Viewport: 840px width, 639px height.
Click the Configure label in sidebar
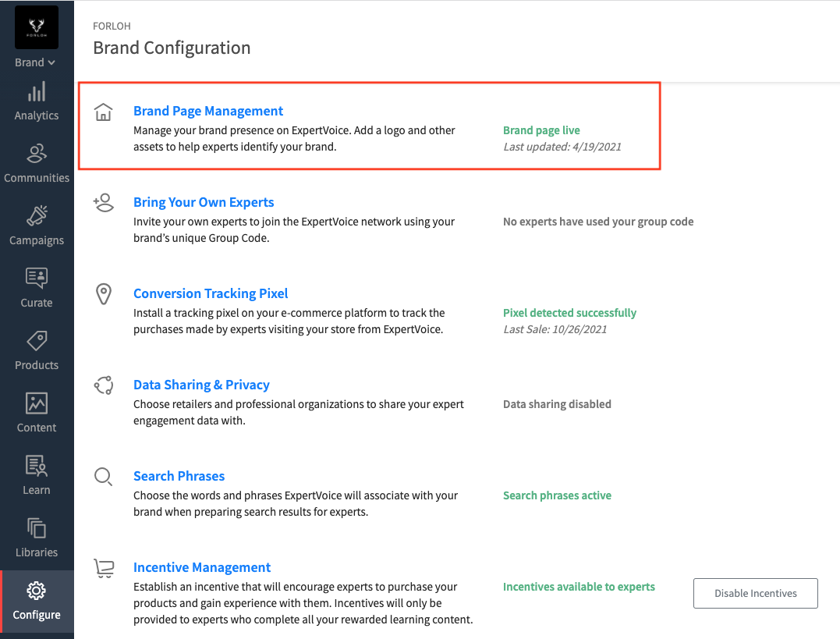pos(37,615)
